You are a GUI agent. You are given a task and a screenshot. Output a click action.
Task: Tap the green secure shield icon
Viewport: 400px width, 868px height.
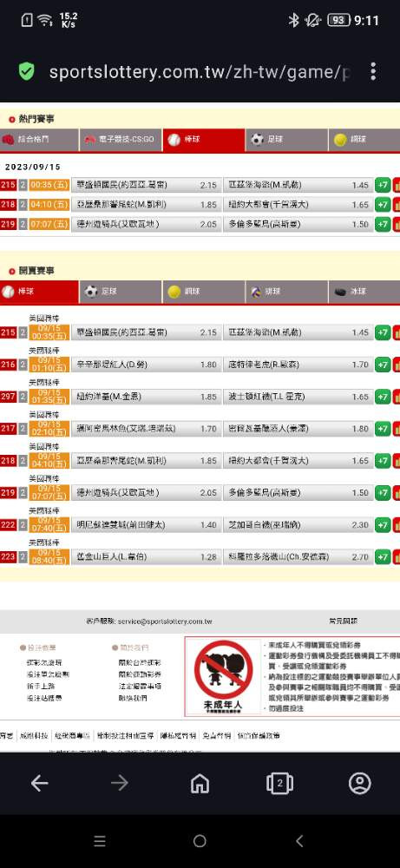[26, 71]
